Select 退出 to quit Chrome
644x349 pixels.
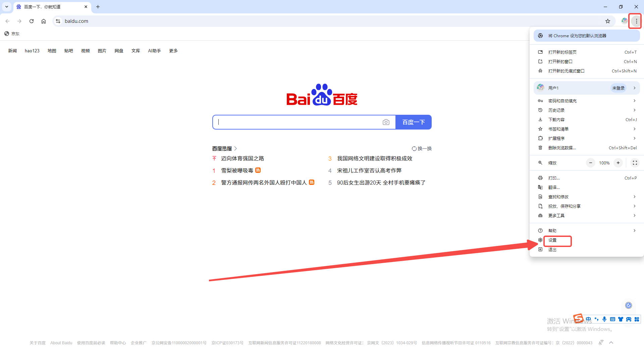587,249
